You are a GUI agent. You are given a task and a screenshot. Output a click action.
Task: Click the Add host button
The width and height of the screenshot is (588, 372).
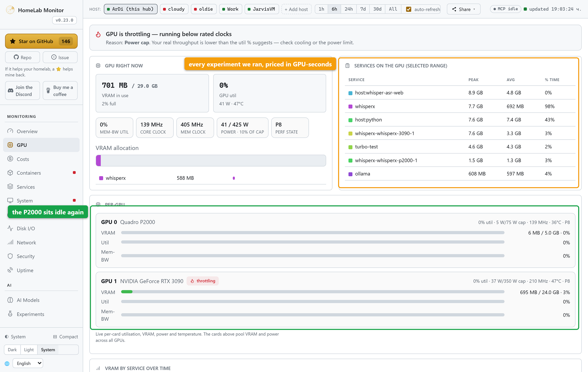pyautogui.click(x=296, y=9)
